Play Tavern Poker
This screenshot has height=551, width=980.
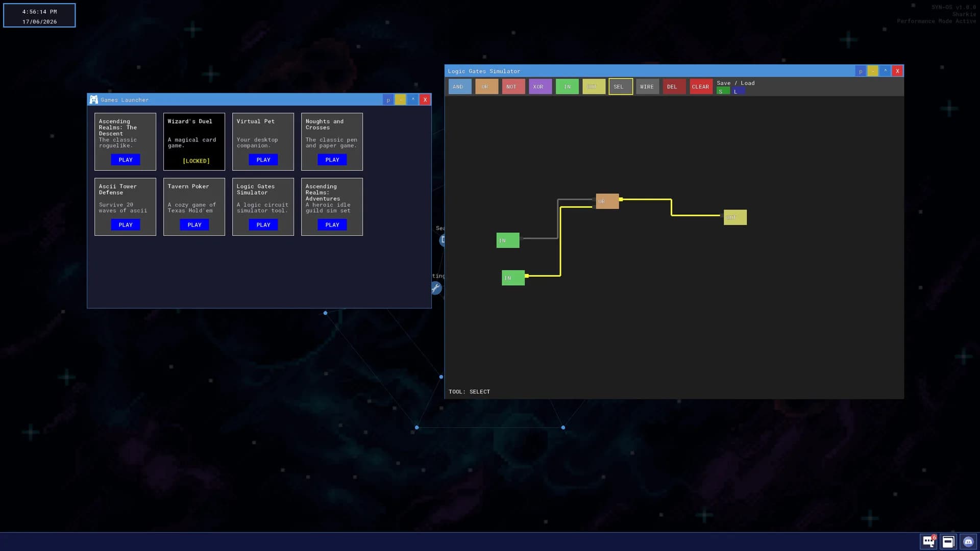194,224
